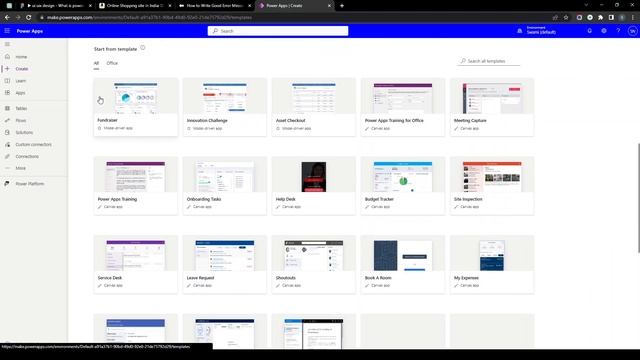640x360 pixels.
Task: Select the Meeting Capture template
Action: [492, 107]
